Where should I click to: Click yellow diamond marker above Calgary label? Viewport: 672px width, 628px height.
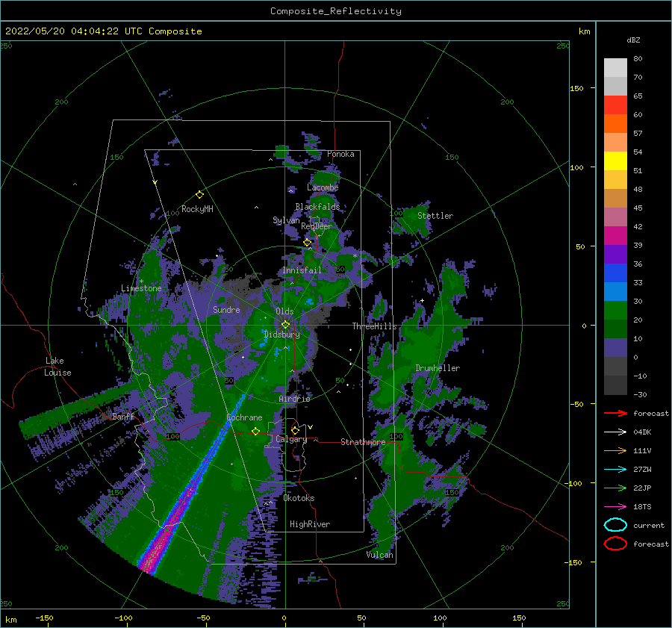coord(295,430)
